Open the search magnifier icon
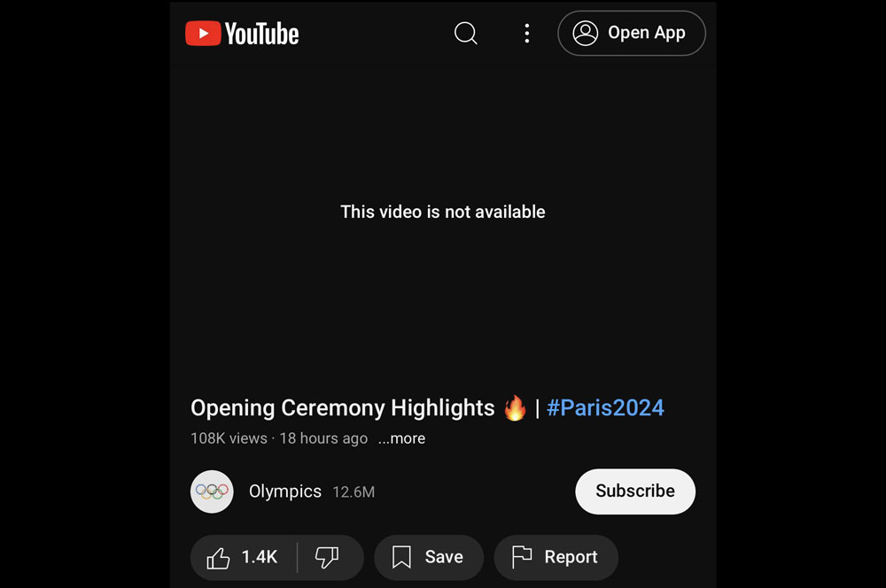The image size is (886, 588). click(x=466, y=34)
